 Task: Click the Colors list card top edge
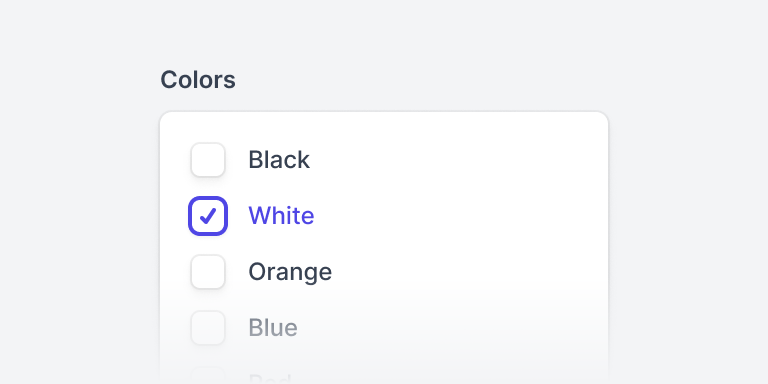(384, 113)
